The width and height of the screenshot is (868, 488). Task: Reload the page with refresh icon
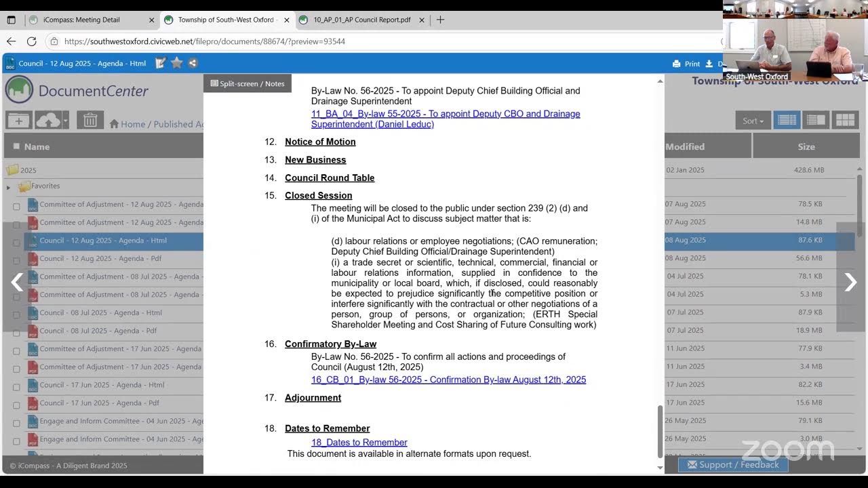pos(32,41)
